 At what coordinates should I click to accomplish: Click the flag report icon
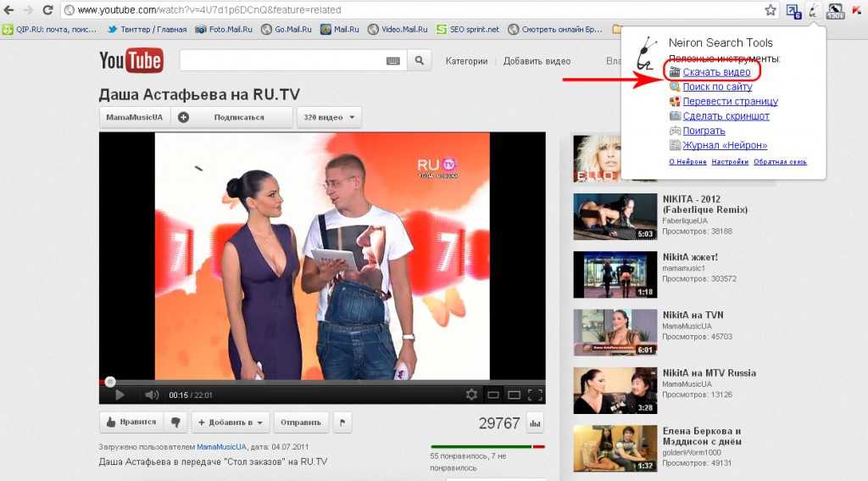pos(342,422)
